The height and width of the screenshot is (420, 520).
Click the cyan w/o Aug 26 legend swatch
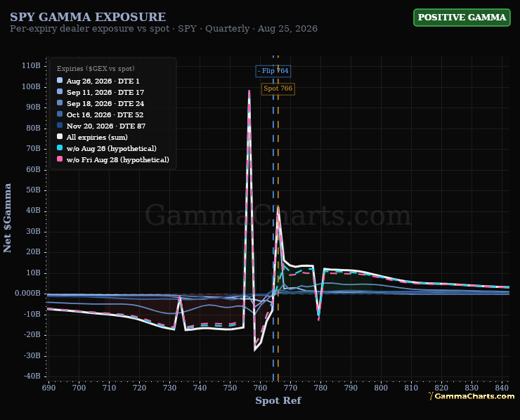(60, 147)
